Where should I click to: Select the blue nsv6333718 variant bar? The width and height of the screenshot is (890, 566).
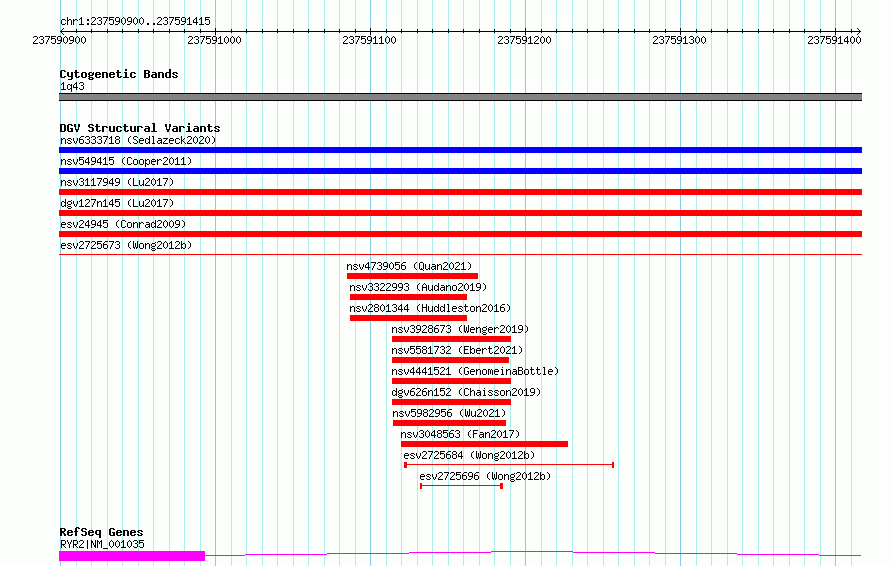click(x=460, y=150)
